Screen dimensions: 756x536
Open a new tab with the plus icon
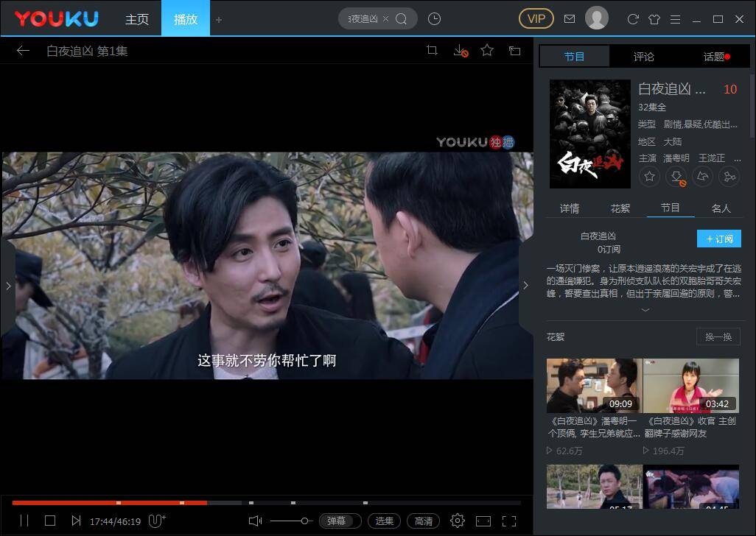(219, 20)
